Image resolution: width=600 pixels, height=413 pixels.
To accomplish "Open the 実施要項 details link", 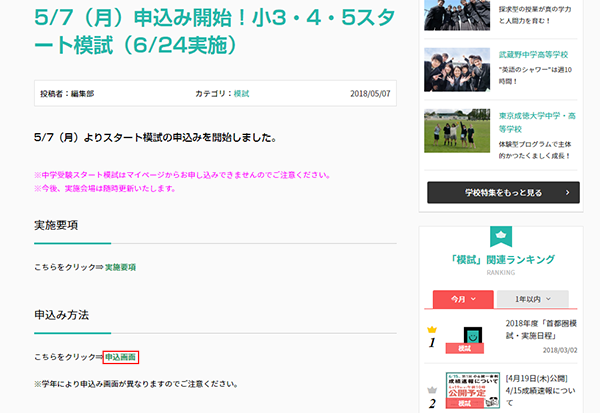I will 120,267.
